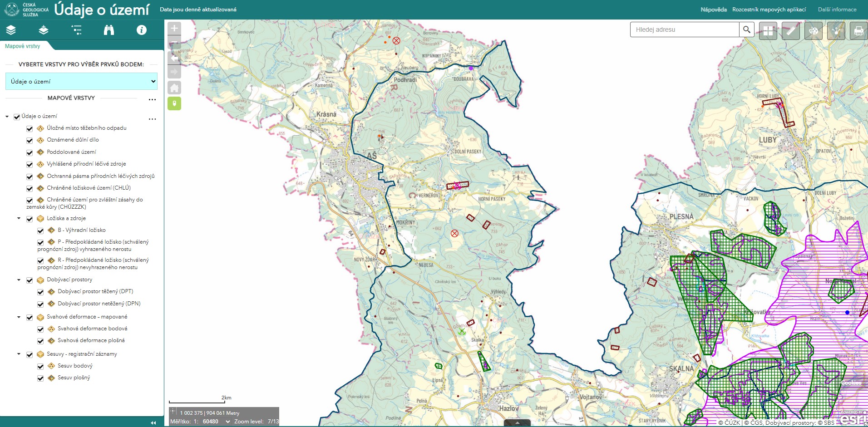Open the Nápověda help link
The height and width of the screenshot is (427, 868).
713,10
